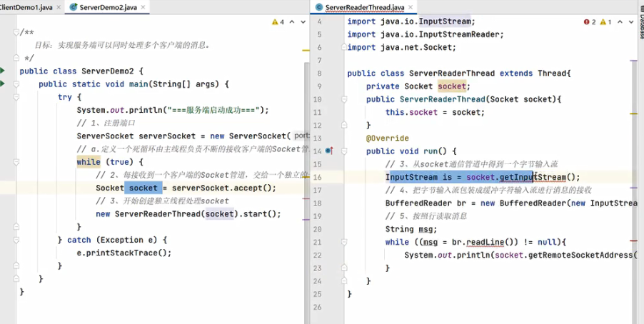Viewport: 644px width, 324px height.
Task: Collapse the try block with its fold marker
Action: [x=16, y=97]
